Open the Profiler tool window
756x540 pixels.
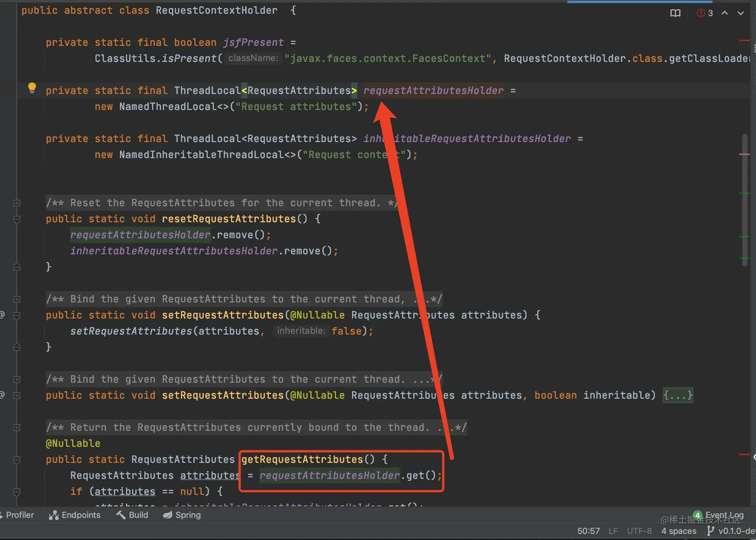tap(18, 515)
